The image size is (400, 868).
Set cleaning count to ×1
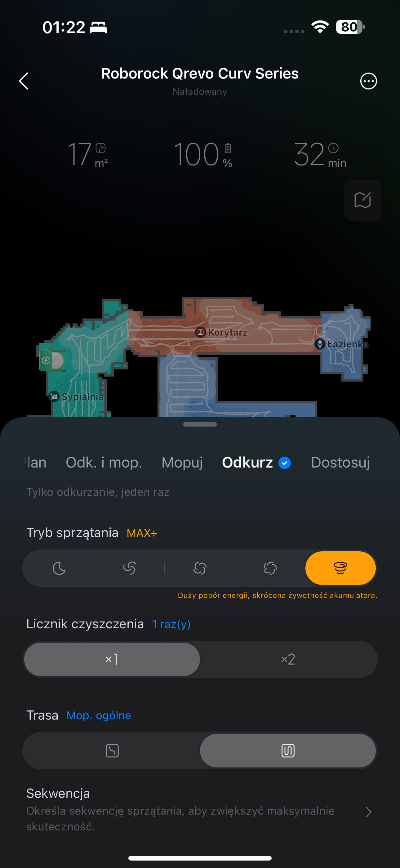(x=112, y=659)
